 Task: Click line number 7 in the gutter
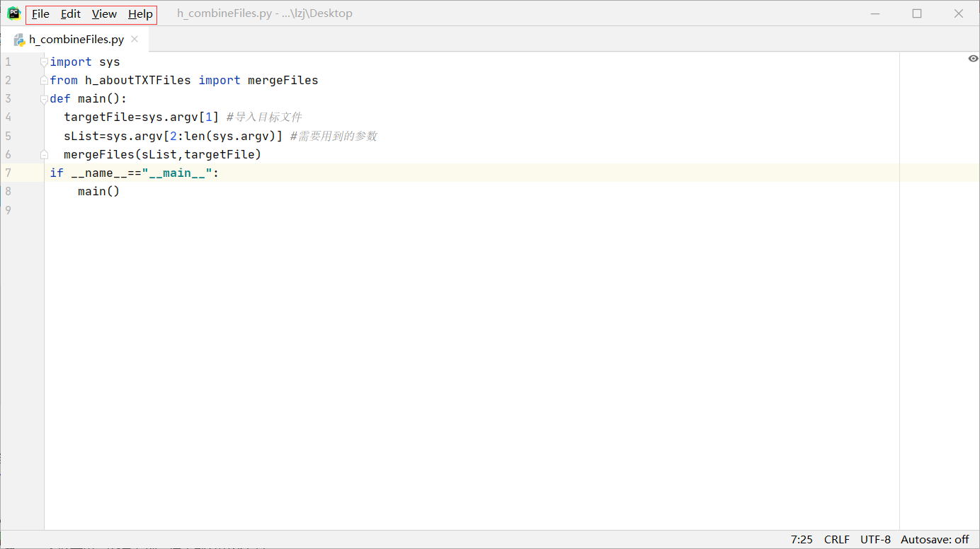[8, 173]
